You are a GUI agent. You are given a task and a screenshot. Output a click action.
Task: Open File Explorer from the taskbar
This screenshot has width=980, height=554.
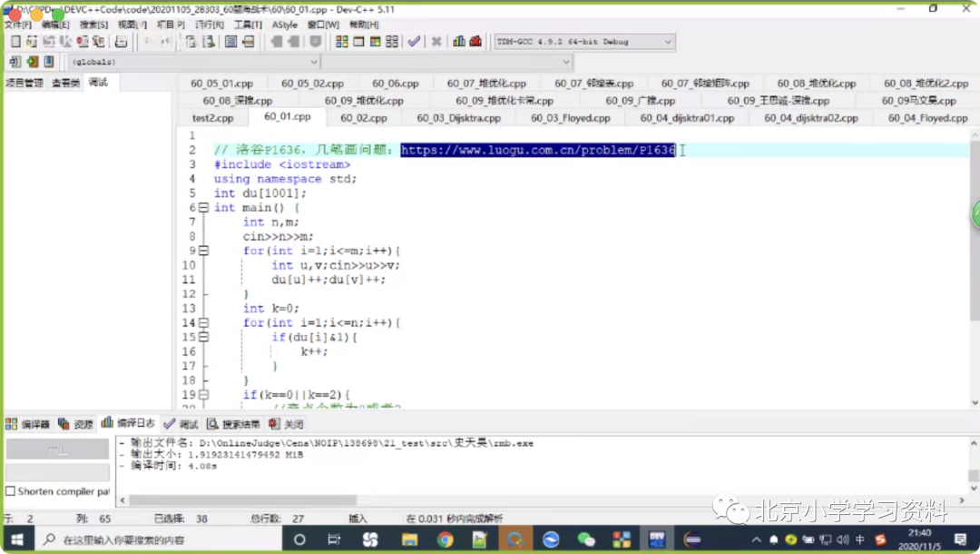pyautogui.click(x=409, y=539)
